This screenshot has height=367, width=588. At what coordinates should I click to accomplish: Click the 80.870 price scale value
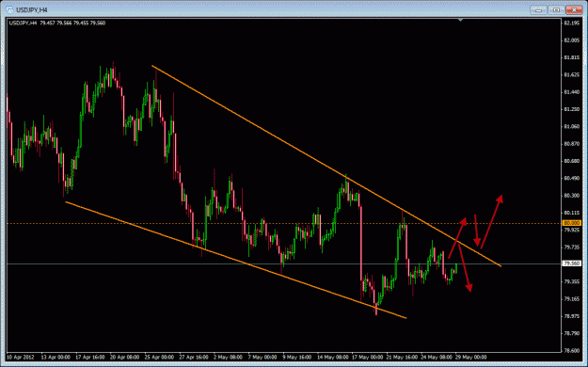point(572,144)
